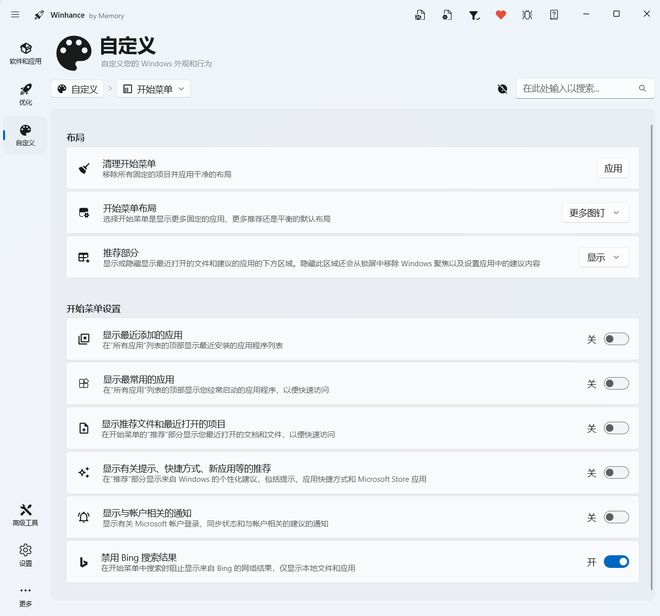Click the Winhance rocket logo icon

coord(39,15)
